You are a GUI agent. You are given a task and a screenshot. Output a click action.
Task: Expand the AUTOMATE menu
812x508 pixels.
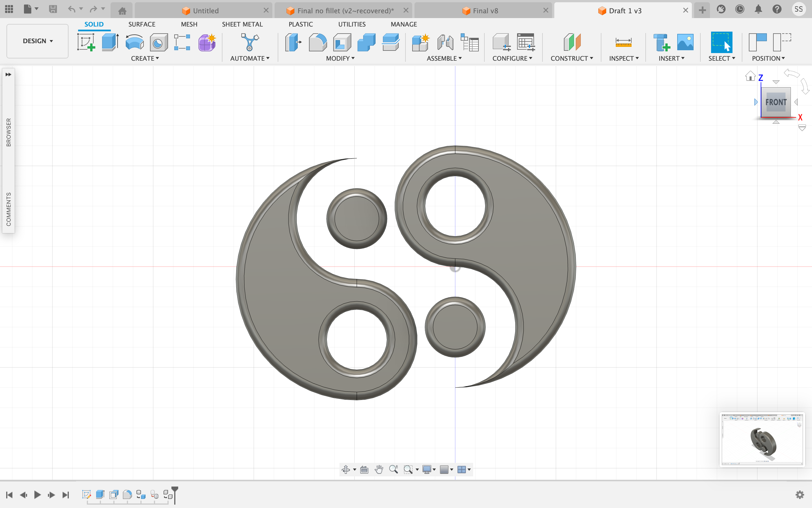point(250,58)
